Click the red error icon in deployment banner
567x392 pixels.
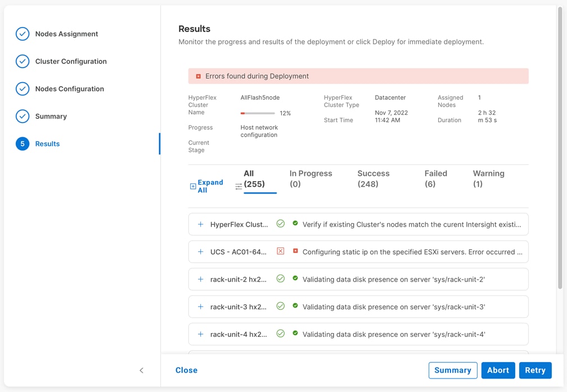click(x=198, y=76)
